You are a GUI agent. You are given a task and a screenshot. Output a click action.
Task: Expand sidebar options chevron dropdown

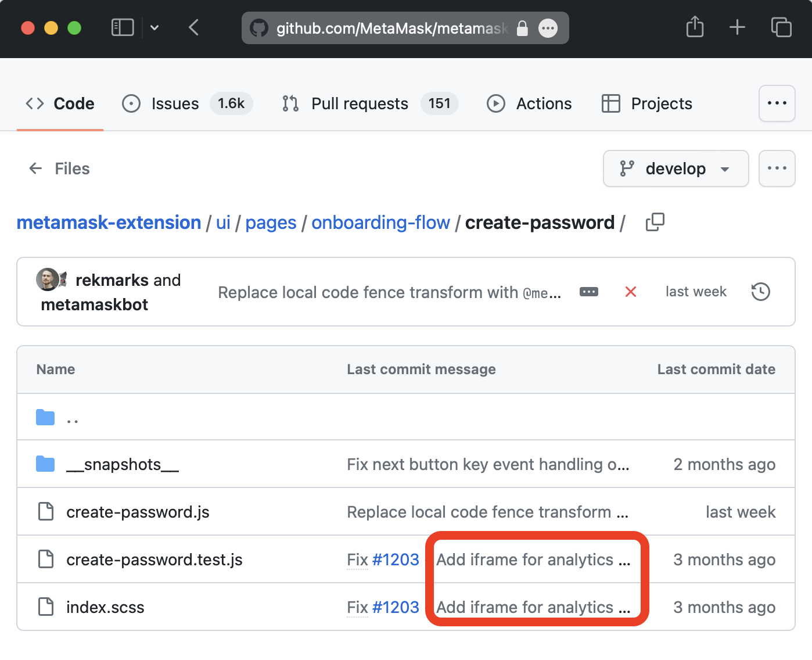(x=155, y=27)
